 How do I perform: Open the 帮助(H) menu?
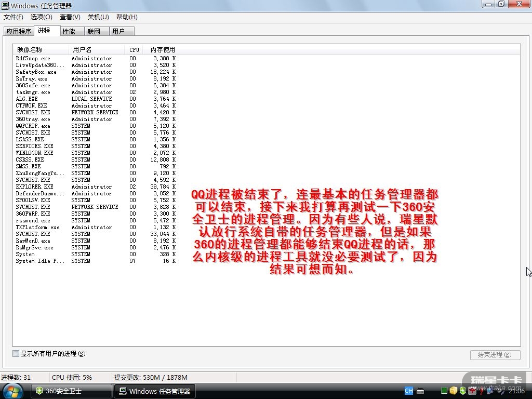click(x=127, y=17)
